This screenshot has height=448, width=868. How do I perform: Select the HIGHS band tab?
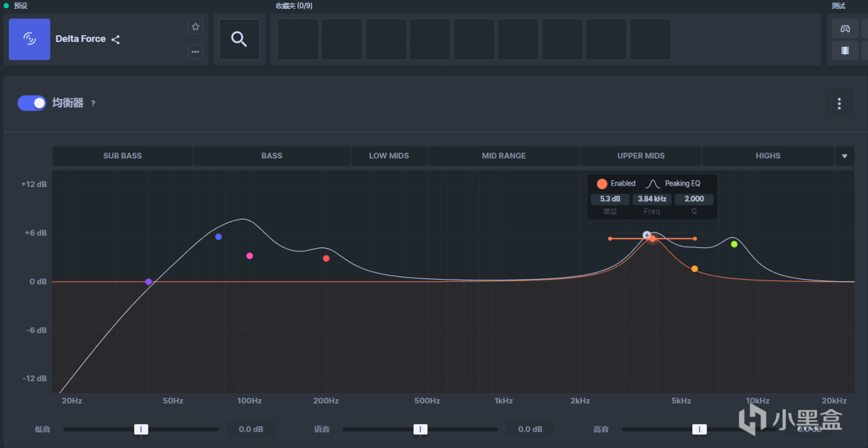click(x=768, y=156)
